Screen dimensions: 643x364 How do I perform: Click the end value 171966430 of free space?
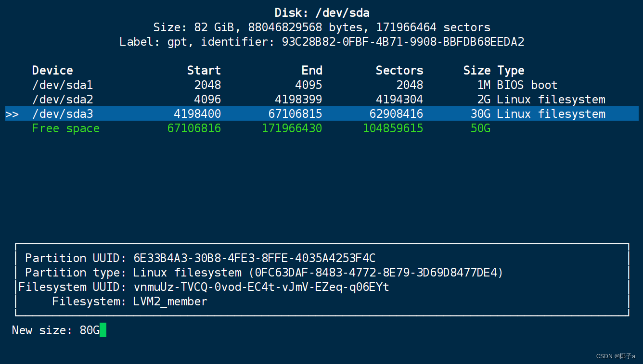[x=292, y=128]
